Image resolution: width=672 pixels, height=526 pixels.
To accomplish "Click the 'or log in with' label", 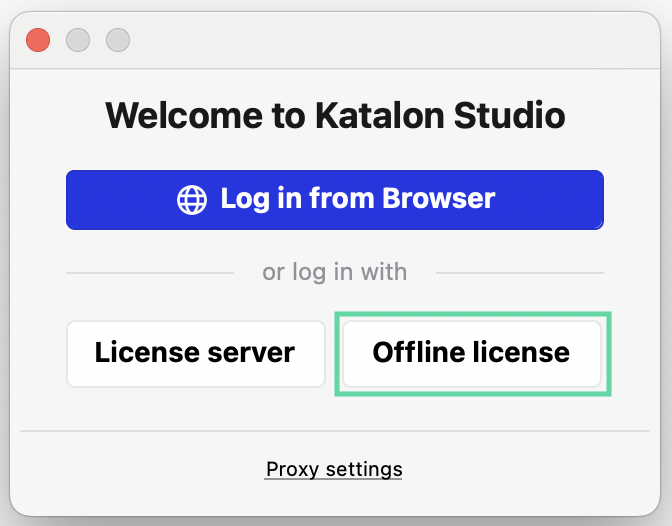I will point(335,272).
